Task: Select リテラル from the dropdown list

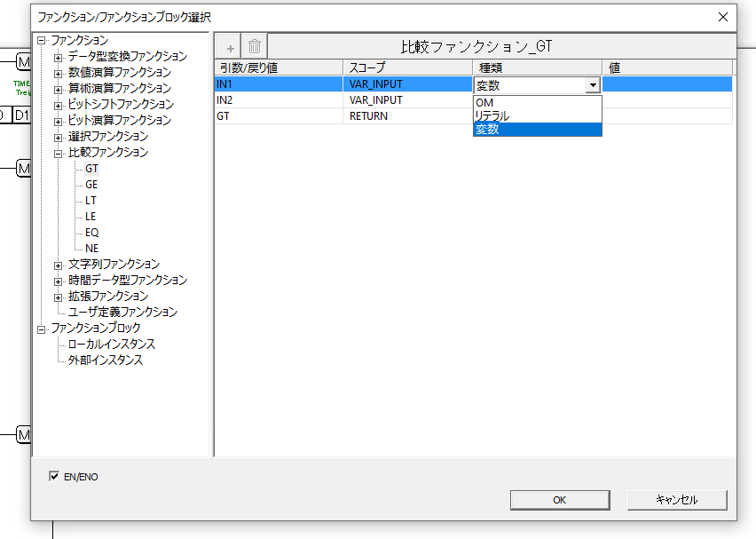Action: [x=492, y=115]
